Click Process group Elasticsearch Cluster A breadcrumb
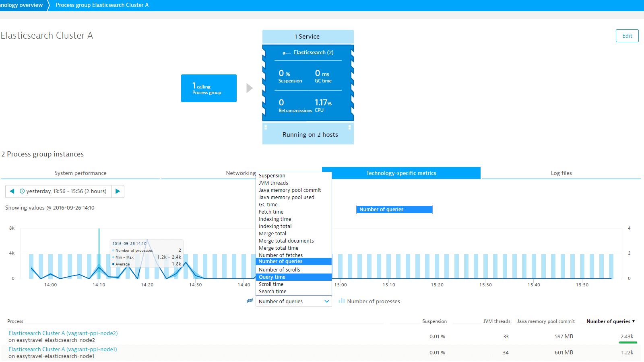 tap(102, 5)
